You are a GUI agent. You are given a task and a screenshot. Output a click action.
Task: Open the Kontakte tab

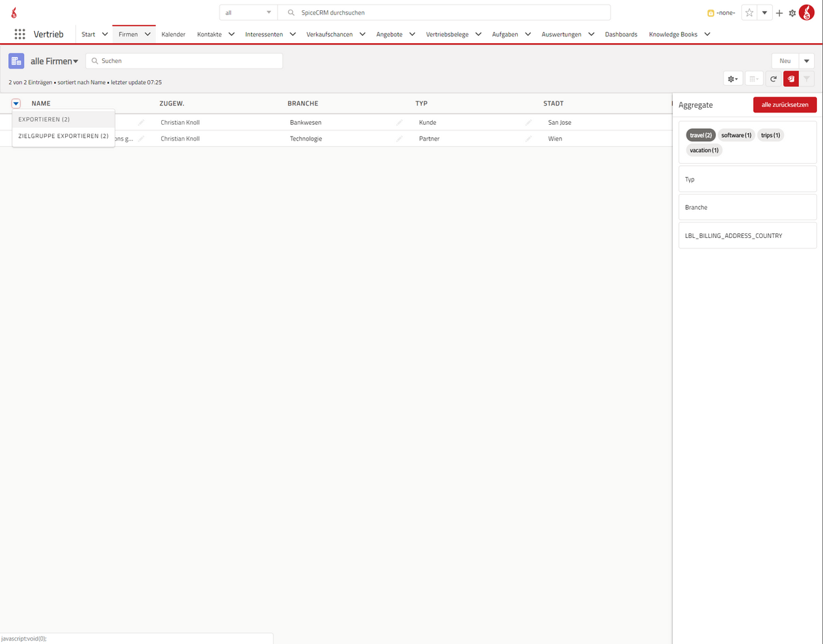[x=209, y=34]
